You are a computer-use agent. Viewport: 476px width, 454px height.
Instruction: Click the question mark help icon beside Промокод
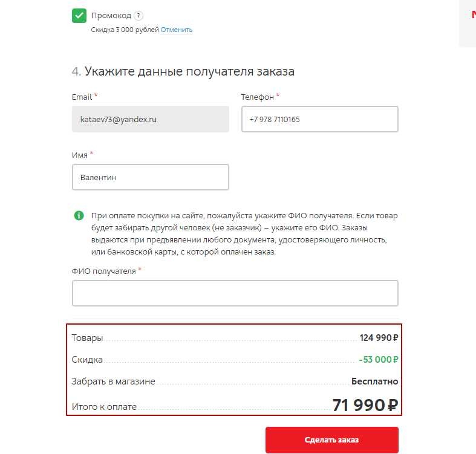[x=139, y=16]
